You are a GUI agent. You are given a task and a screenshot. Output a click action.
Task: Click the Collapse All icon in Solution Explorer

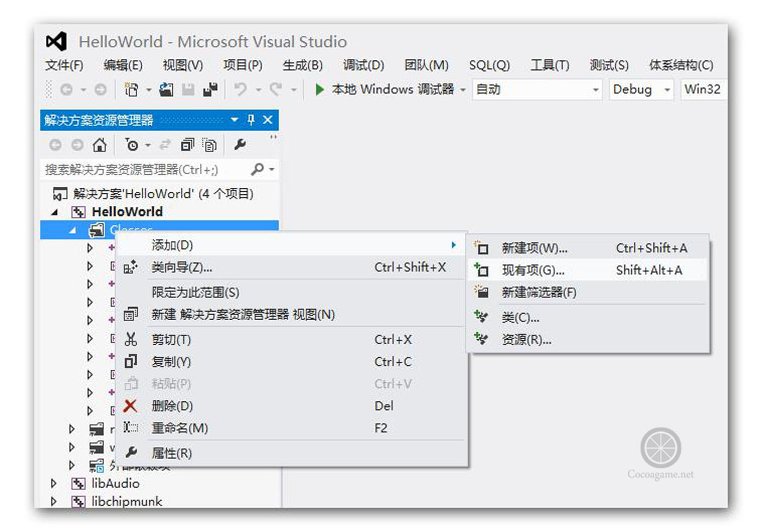(187, 145)
